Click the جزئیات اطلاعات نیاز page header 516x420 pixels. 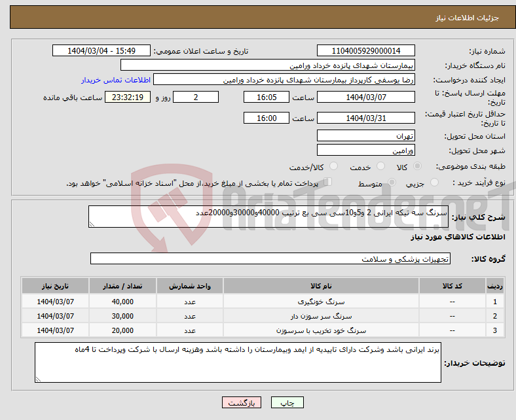click(467, 18)
